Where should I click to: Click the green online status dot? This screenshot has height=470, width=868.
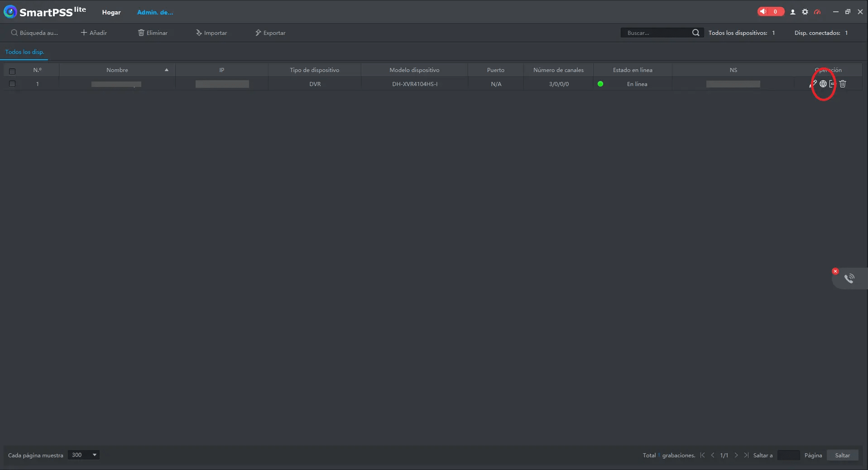coord(600,84)
